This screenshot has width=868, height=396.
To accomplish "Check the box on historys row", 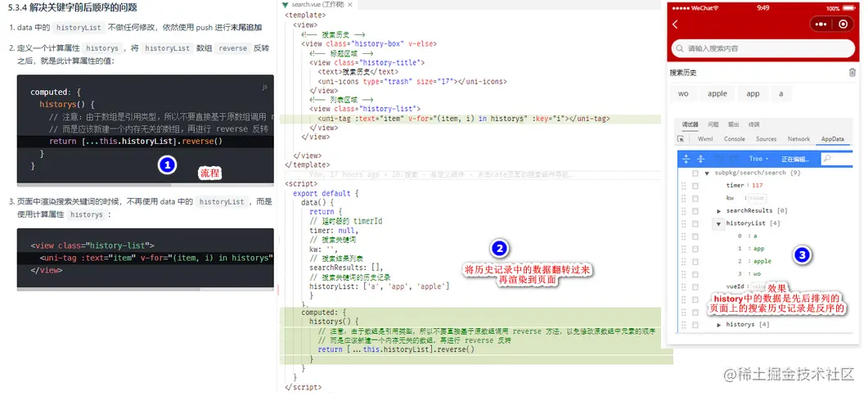I will pos(695,325).
